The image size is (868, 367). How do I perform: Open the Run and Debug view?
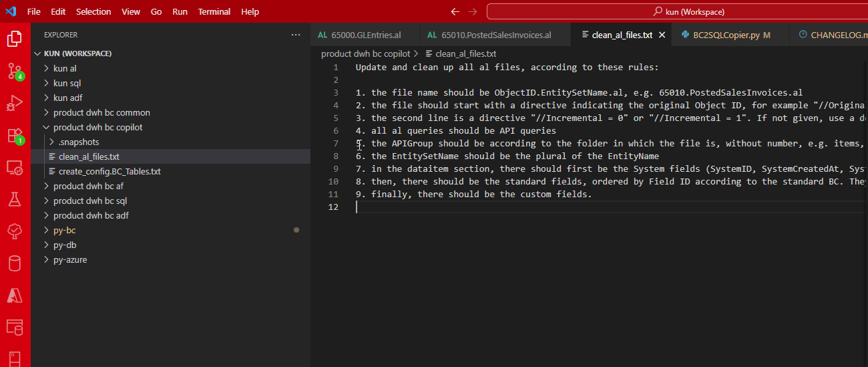point(15,104)
